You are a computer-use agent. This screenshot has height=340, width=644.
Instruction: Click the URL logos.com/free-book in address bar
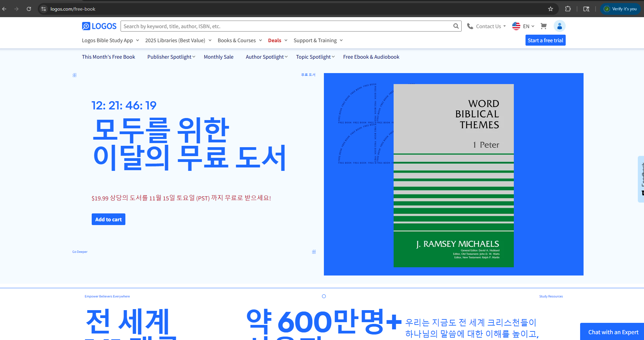click(73, 9)
